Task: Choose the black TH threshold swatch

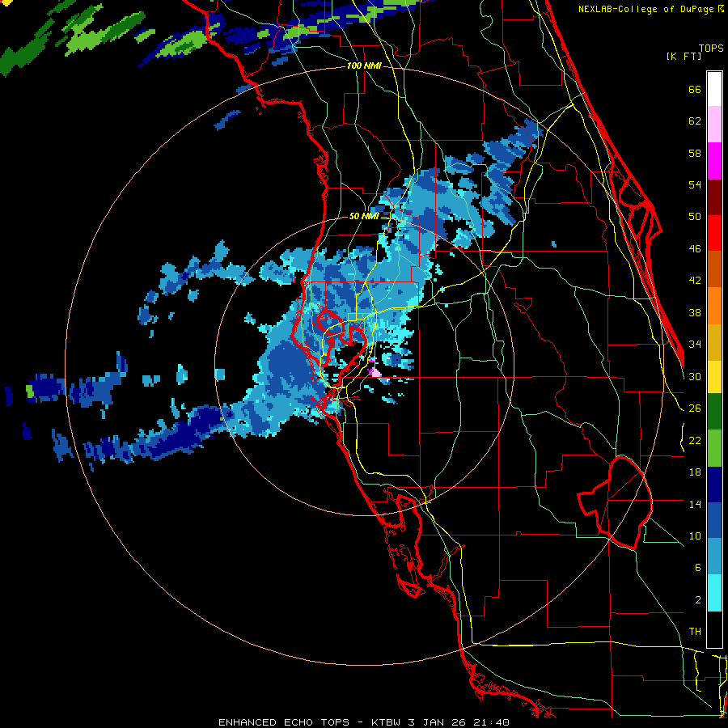Action: pyautogui.click(x=714, y=629)
